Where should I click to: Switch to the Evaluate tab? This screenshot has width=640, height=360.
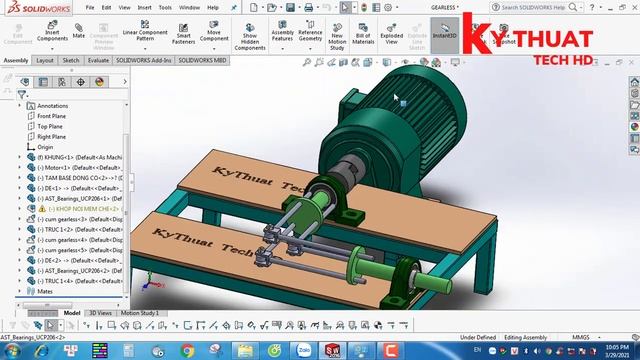98,60
